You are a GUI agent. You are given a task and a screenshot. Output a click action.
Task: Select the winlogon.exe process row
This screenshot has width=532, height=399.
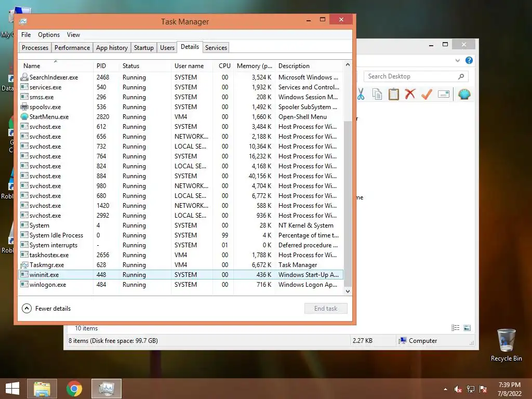click(x=181, y=285)
